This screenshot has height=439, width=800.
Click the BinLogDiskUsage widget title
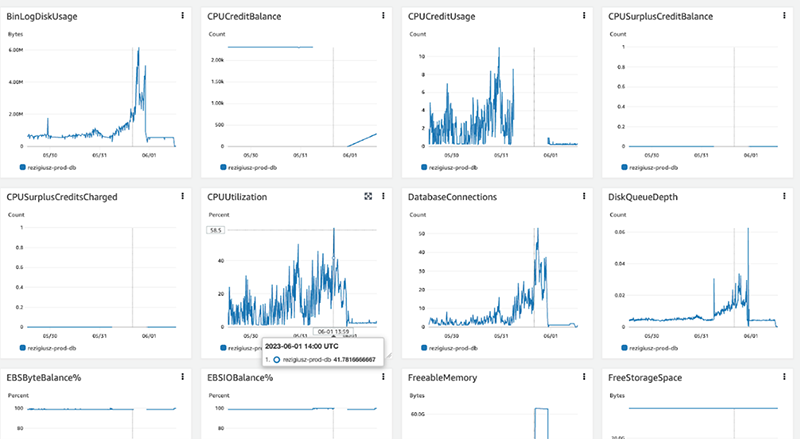tap(42, 16)
